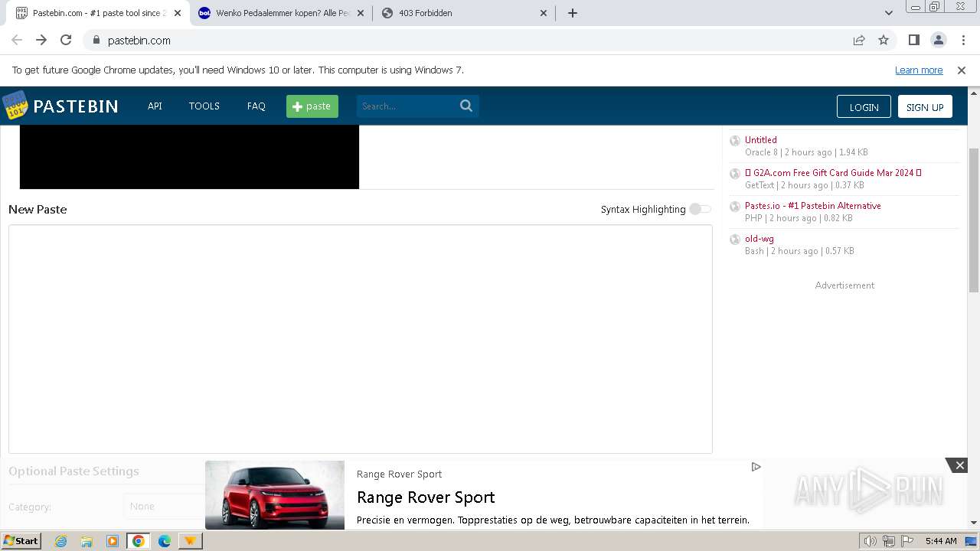
Task: Click the address bar showing pastebin.com
Action: coord(467,40)
